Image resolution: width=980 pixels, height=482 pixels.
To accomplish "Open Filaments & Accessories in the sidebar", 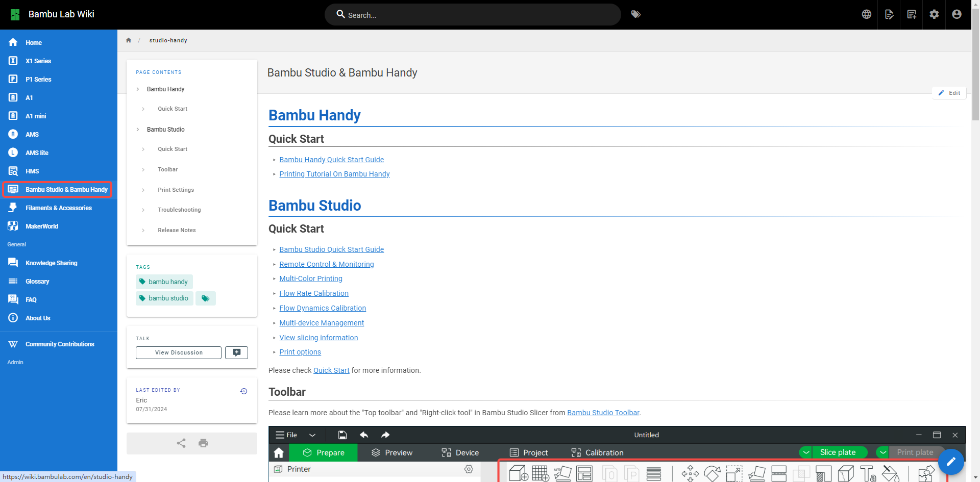I will [59, 208].
